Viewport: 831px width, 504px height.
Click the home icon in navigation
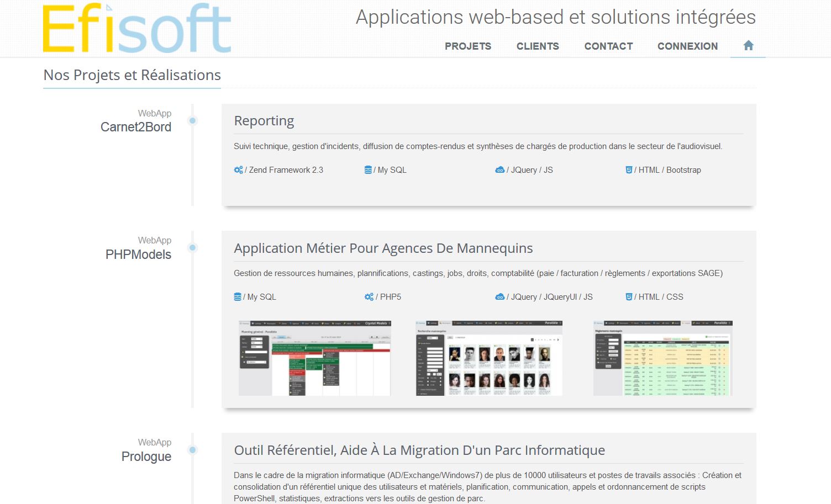748,46
